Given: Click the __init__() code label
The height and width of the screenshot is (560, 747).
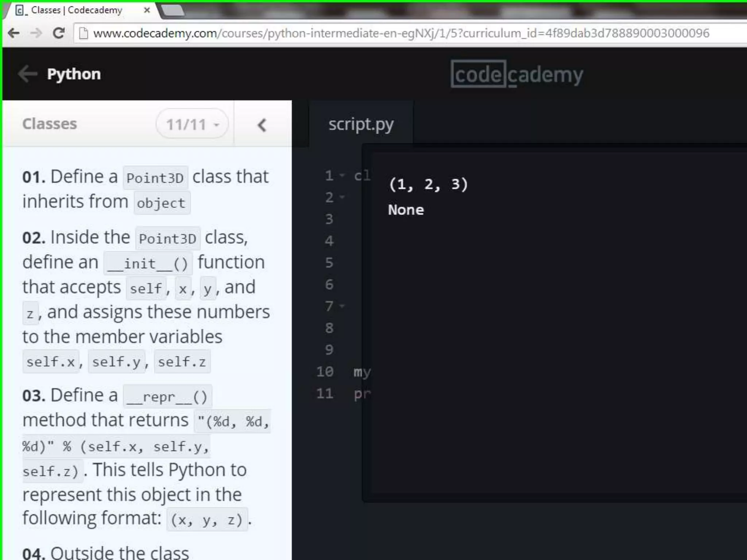Looking at the screenshot, I should click(148, 263).
